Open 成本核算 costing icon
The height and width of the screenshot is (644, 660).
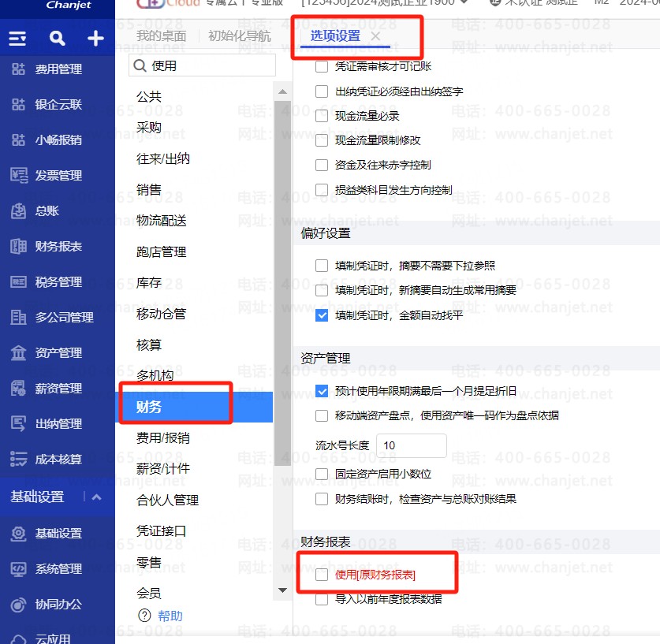pyautogui.click(x=18, y=459)
